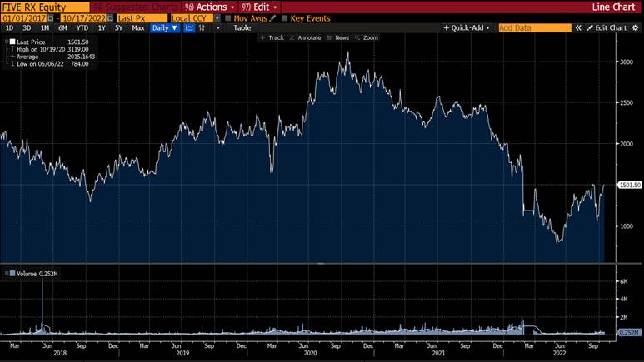The height and width of the screenshot is (362, 644).
Task: Expand the Daily periodicity dropdown
Action: pyautogui.click(x=164, y=27)
